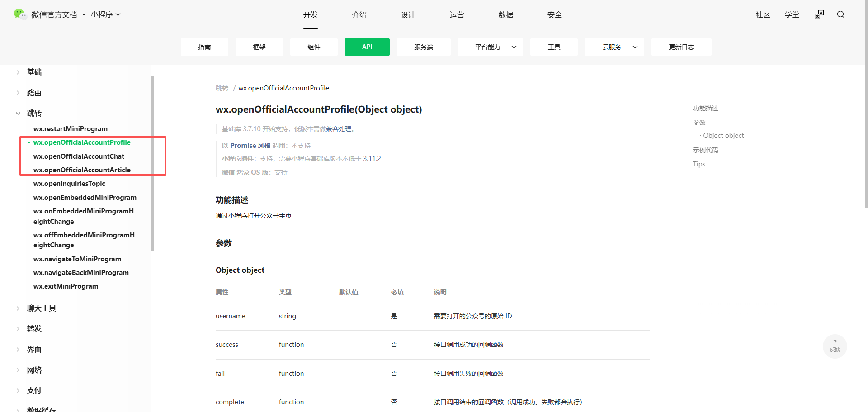This screenshot has width=868, height=412.
Task: Click the 跳转 breadcrumb link
Action: pyautogui.click(x=222, y=88)
